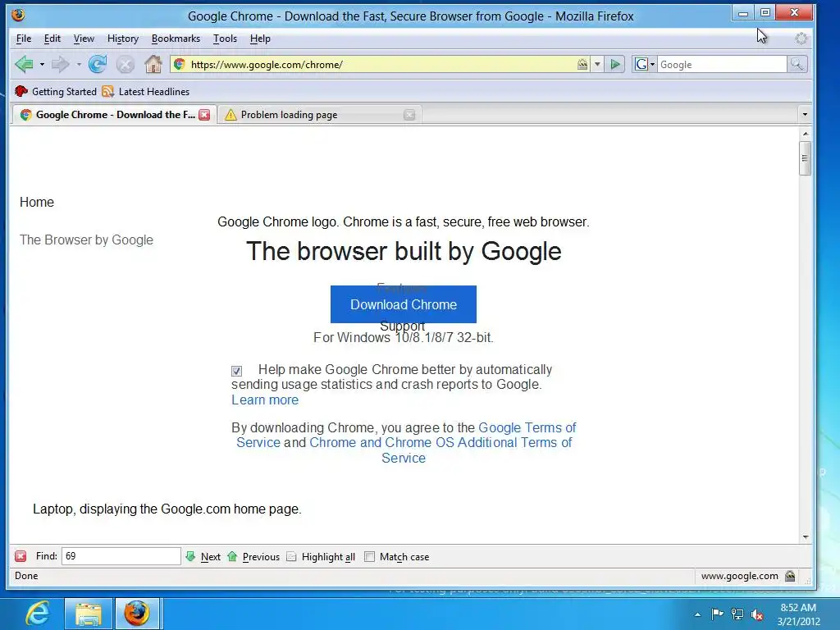Click muted volume icon in tray

[x=757, y=614]
